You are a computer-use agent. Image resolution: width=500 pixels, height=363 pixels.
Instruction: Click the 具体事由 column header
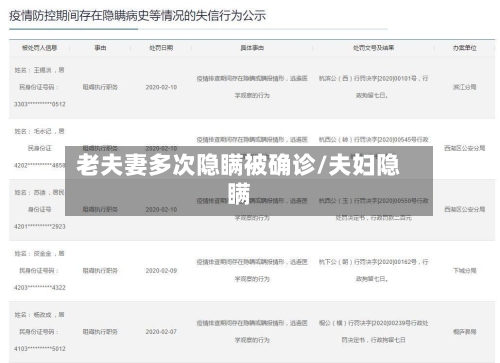[x=252, y=48]
